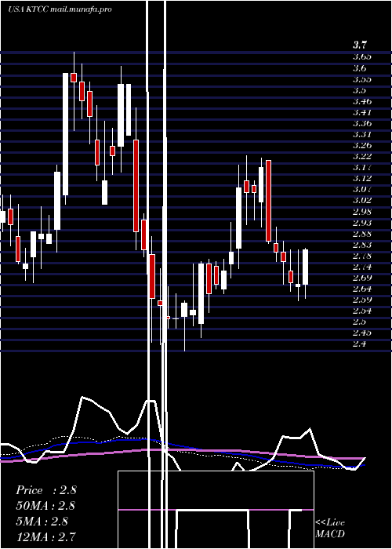Click the 2.64 price axis label

(362, 289)
